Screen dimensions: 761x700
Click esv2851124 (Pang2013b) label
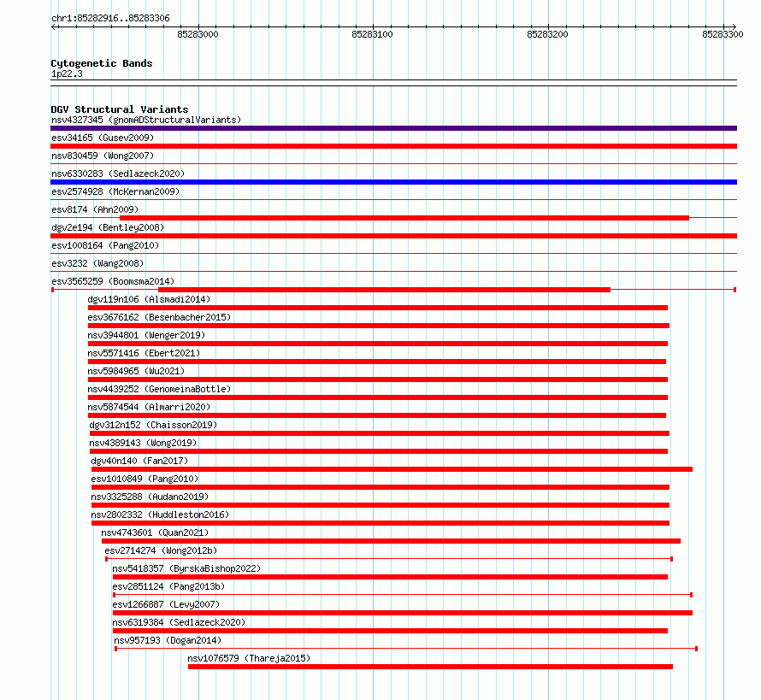[x=168, y=586]
